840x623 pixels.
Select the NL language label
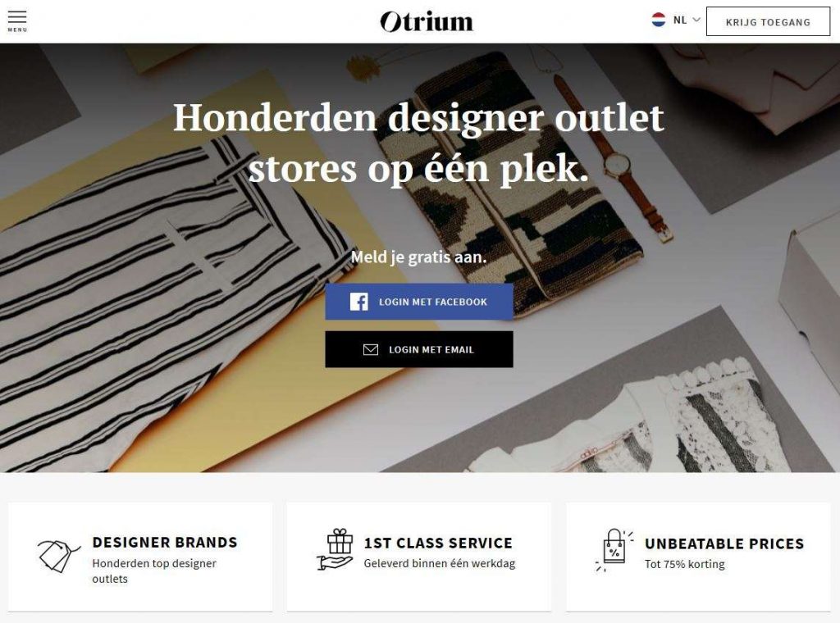pyautogui.click(x=680, y=20)
